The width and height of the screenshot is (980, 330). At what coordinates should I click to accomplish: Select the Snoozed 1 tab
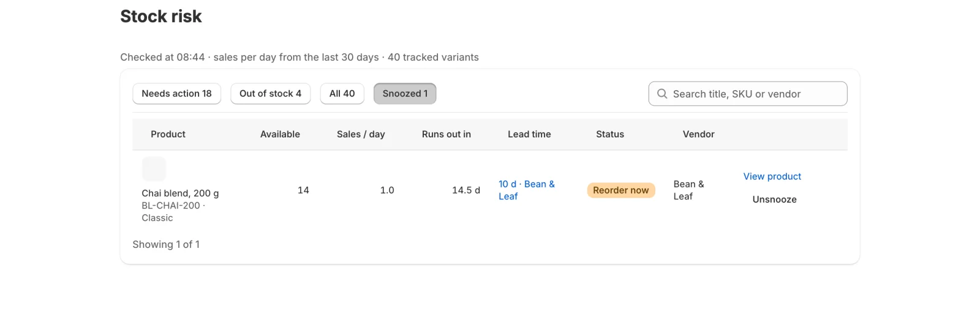tap(405, 94)
